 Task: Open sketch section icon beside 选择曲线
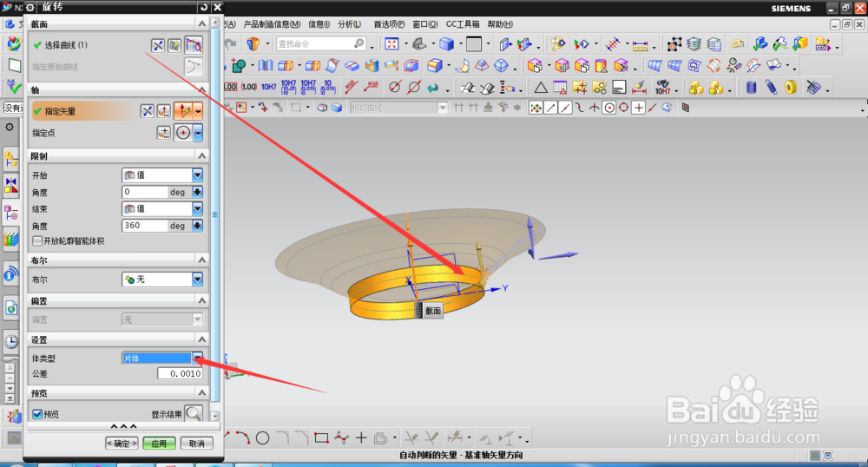pos(174,45)
